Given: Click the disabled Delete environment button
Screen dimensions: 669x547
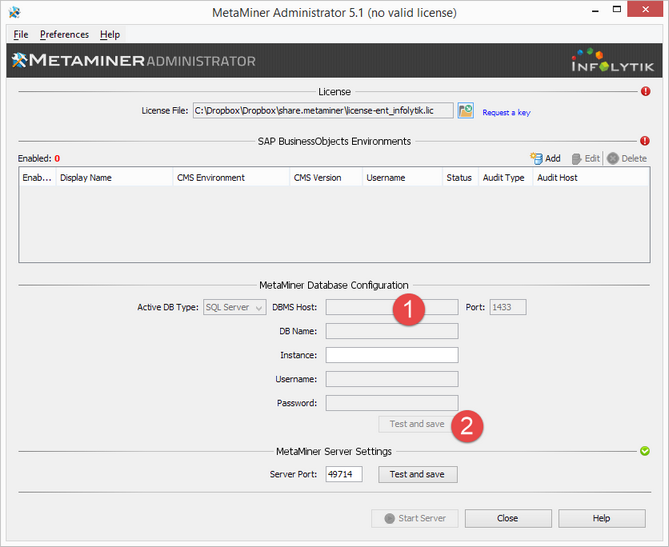Looking at the screenshot, I should click(627, 158).
